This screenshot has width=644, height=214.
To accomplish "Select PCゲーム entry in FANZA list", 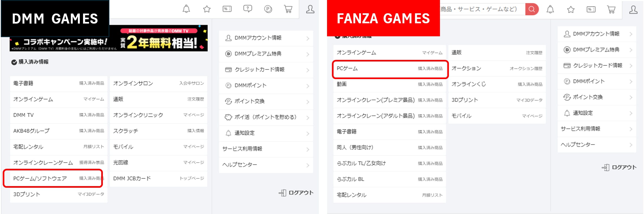I will point(389,69).
